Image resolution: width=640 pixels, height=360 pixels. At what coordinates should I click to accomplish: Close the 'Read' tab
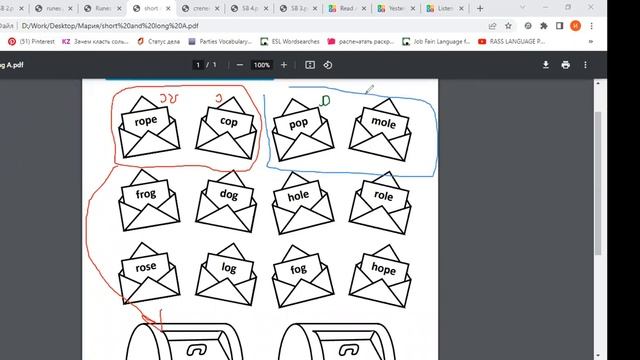tap(364, 8)
